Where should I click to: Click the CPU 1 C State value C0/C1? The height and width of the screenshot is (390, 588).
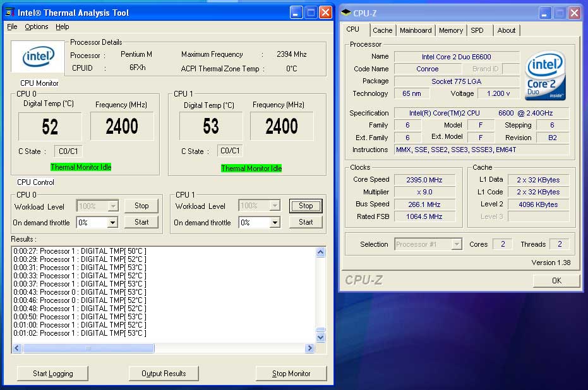pyautogui.click(x=230, y=151)
